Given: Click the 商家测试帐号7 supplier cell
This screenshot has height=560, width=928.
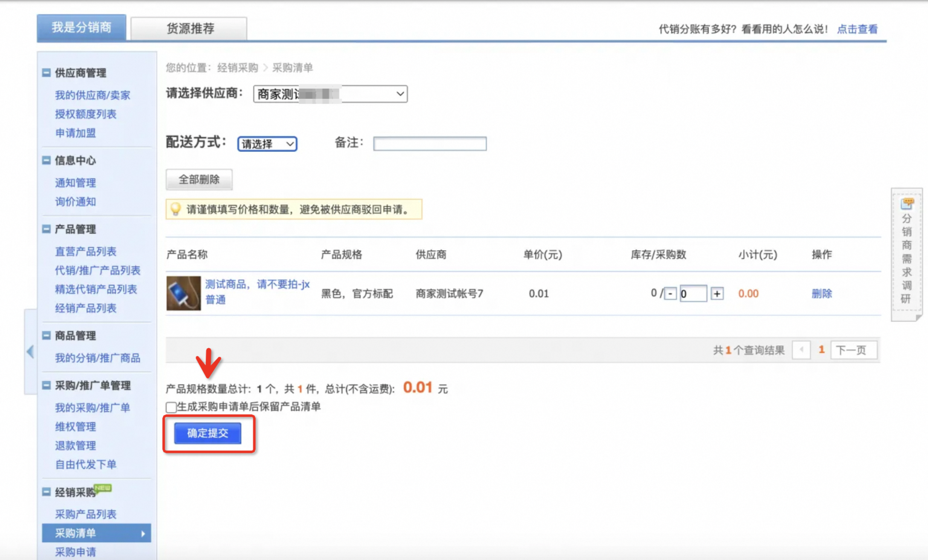Looking at the screenshot, I should point(449,294).
